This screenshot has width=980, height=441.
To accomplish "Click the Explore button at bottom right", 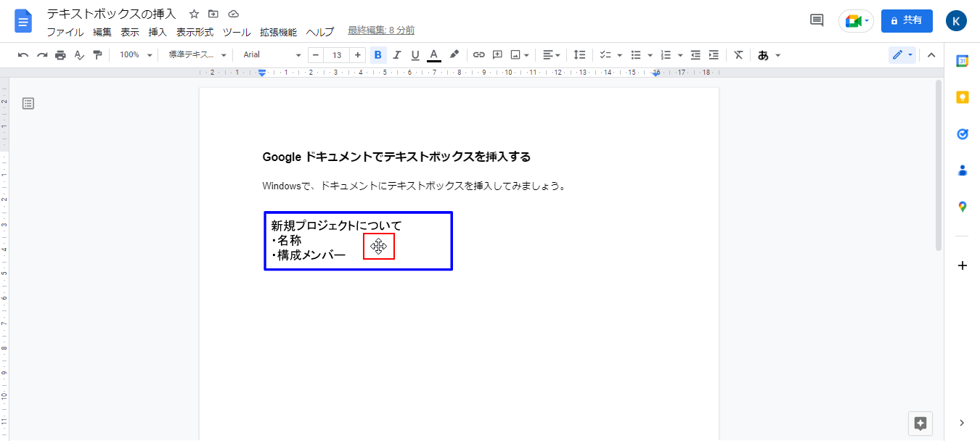I will tap(920, 424).
